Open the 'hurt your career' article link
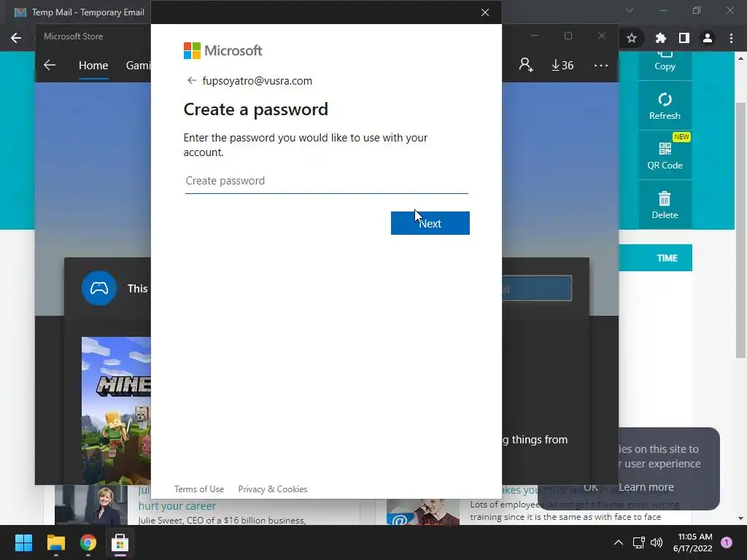 [x=177, y=506]
